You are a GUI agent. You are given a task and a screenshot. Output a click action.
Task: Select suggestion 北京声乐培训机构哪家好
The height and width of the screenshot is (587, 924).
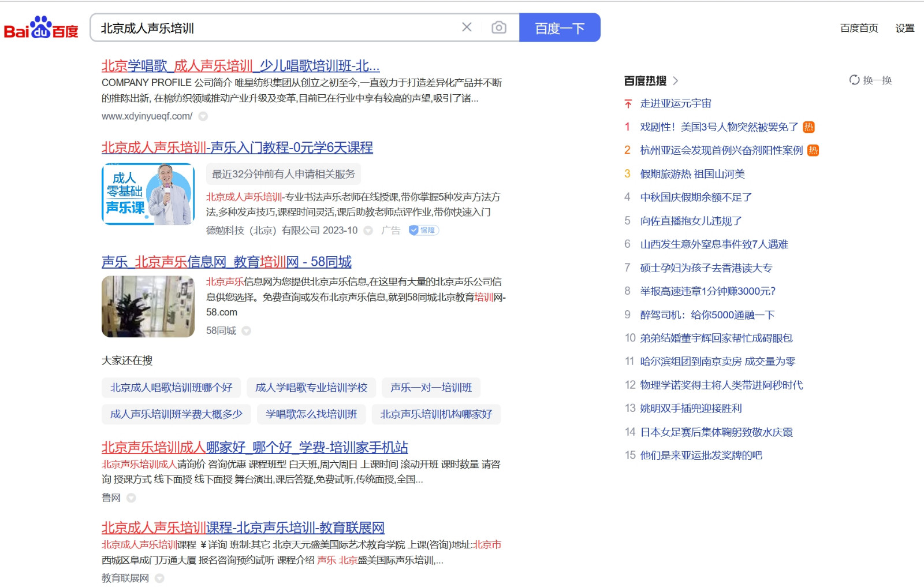click(436, 414)
